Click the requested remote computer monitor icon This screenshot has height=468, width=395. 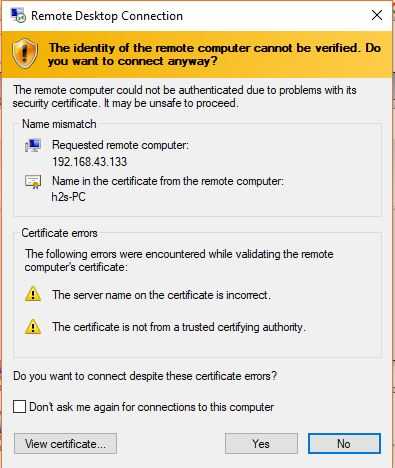[x=33, y=145]
